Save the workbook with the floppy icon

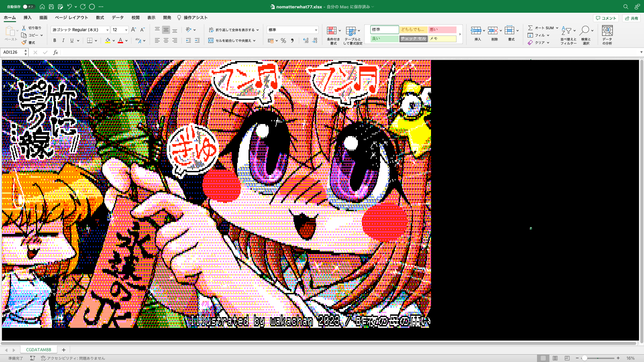[x=51, y=6]
